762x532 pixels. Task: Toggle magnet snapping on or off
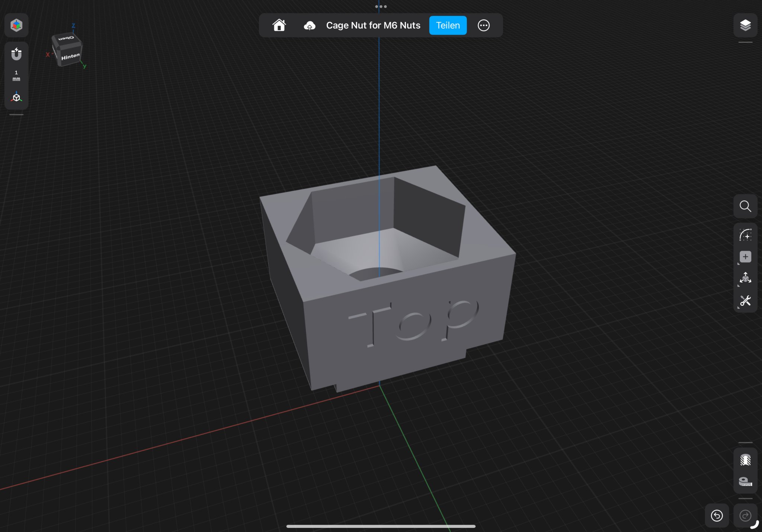click(16, 54)
